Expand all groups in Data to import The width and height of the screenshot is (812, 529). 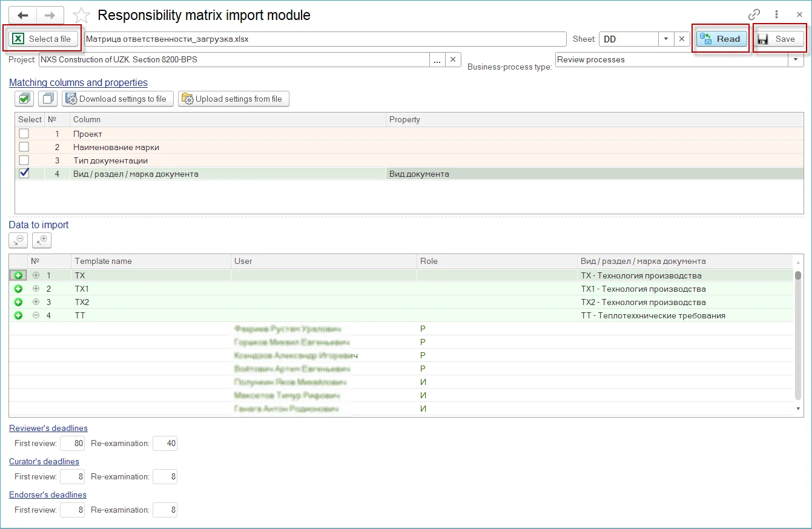click(x=42, y=240)
